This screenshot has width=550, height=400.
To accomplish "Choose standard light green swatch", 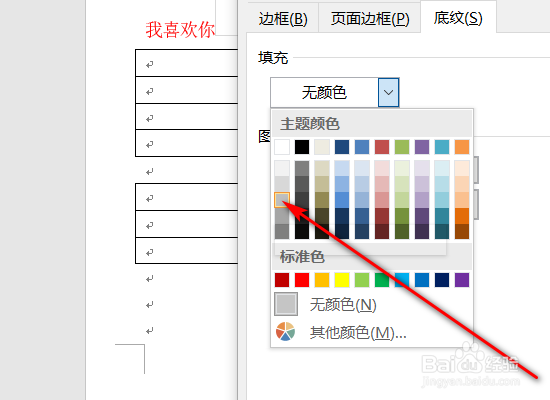I will coord(362,280).
